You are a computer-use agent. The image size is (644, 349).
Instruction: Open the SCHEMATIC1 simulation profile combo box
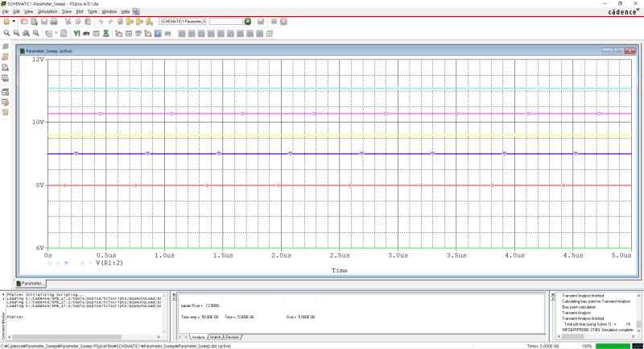tap(183, 22)
